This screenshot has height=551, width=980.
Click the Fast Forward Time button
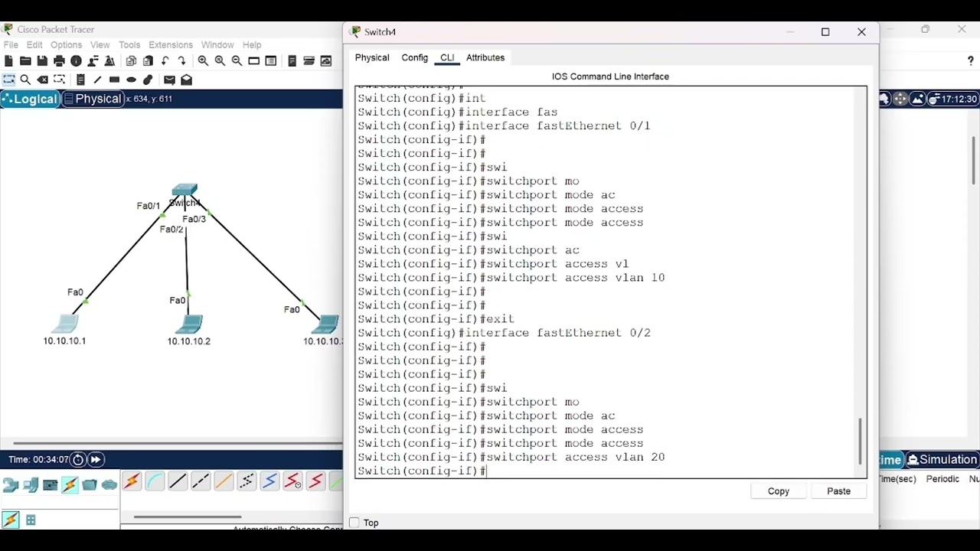(96, 460)
